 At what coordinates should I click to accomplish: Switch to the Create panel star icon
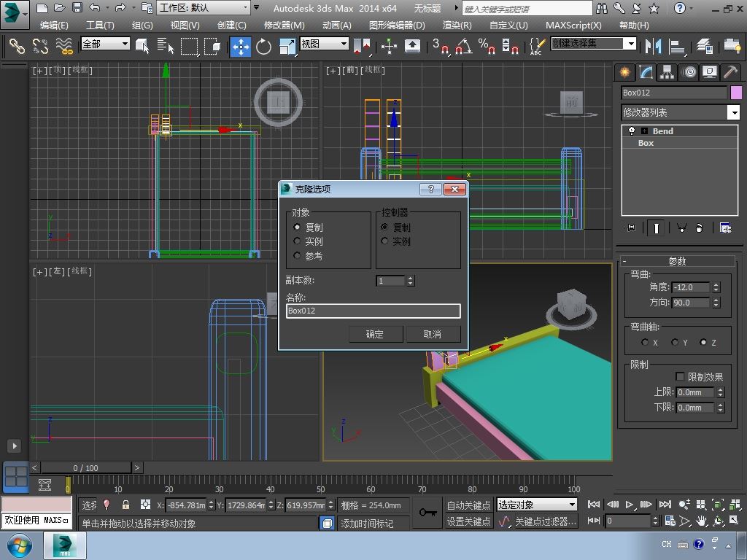(x=624, y=72)
